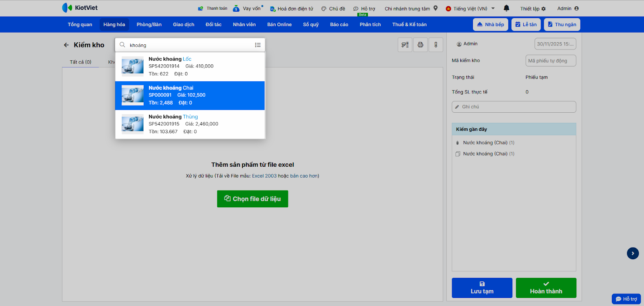Open the Giao dịch menu
The image size is (644, 306).
pyautogui.click(x=184, y=25)
